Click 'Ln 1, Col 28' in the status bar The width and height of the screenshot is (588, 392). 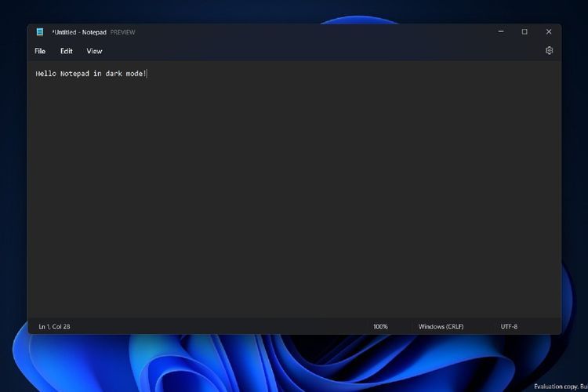point(54,327)
